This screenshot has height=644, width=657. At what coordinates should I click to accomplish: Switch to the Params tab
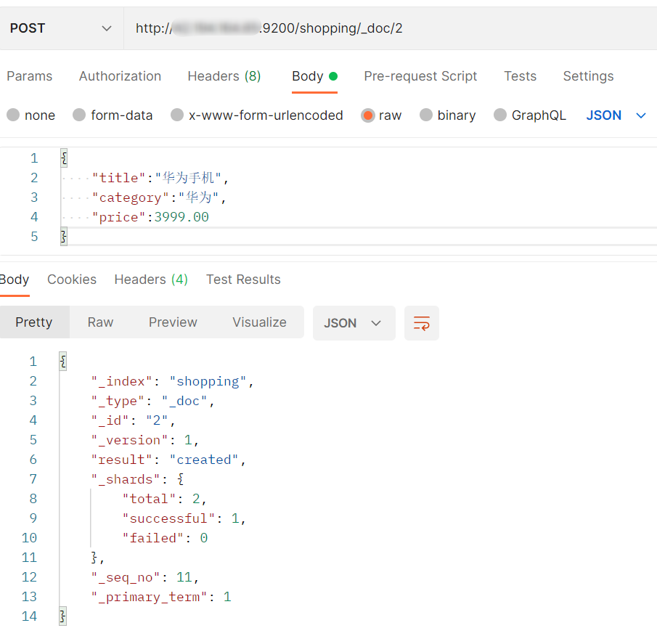30,76
